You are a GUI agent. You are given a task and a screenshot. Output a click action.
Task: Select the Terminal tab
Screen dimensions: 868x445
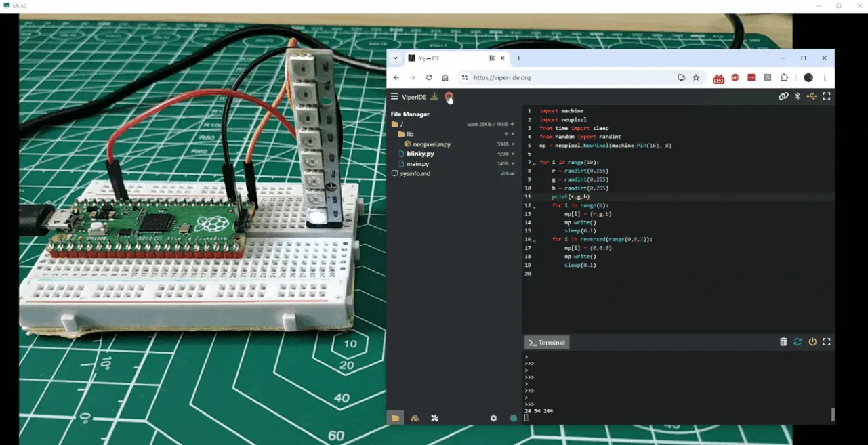[547, 343]
